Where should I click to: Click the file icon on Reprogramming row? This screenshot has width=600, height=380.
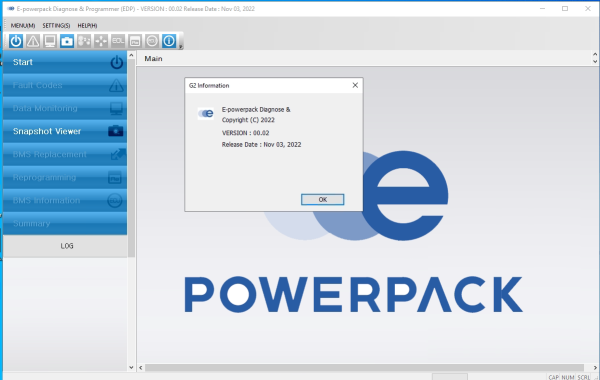(x=115, y=178)
